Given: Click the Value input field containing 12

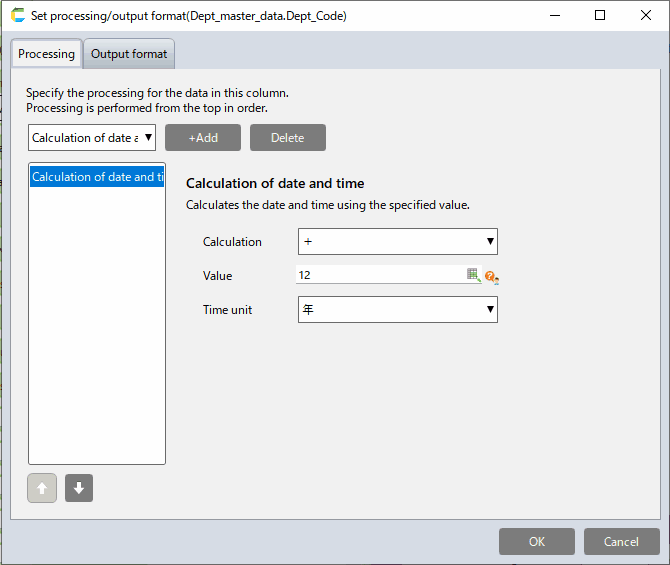Looking at the screenshot, I should [x=380, y=275].
